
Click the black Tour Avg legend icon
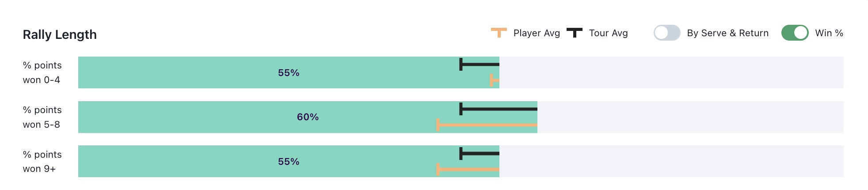[574, 33]
